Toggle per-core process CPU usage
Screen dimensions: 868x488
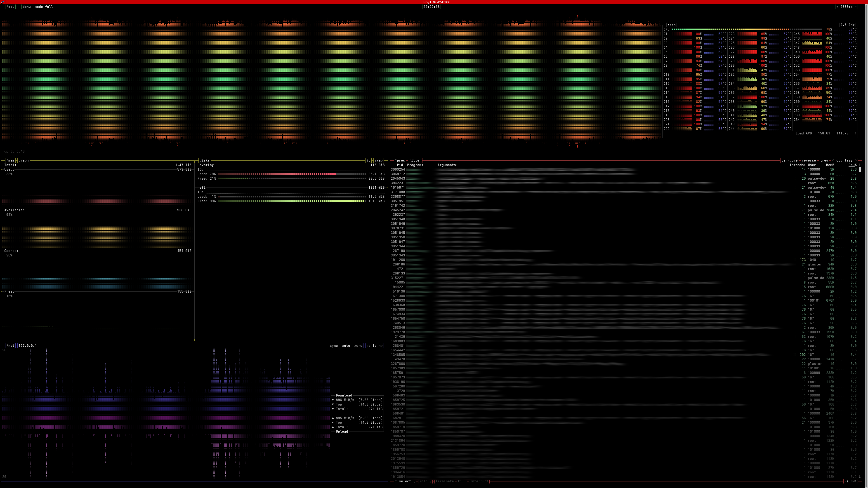click(x=790, y=160)
